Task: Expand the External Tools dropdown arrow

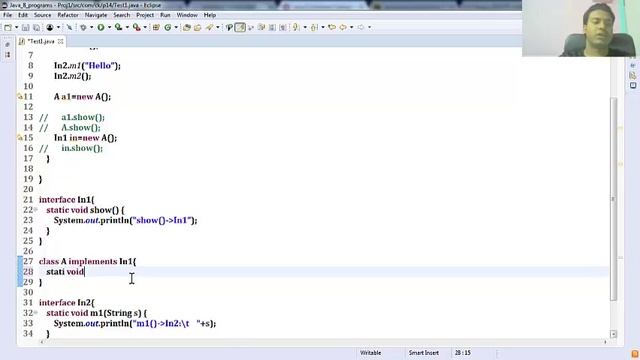Action: tap(145, 27)
